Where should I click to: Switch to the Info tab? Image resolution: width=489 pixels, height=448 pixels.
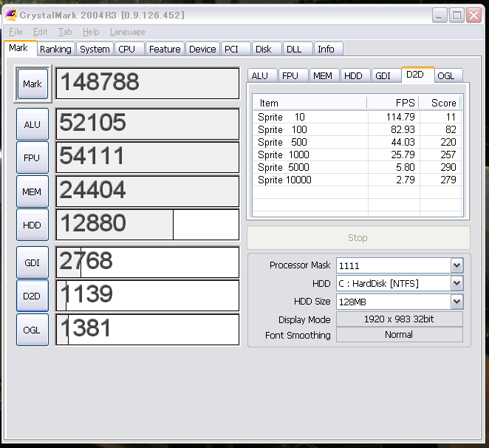tap(329, 49)
